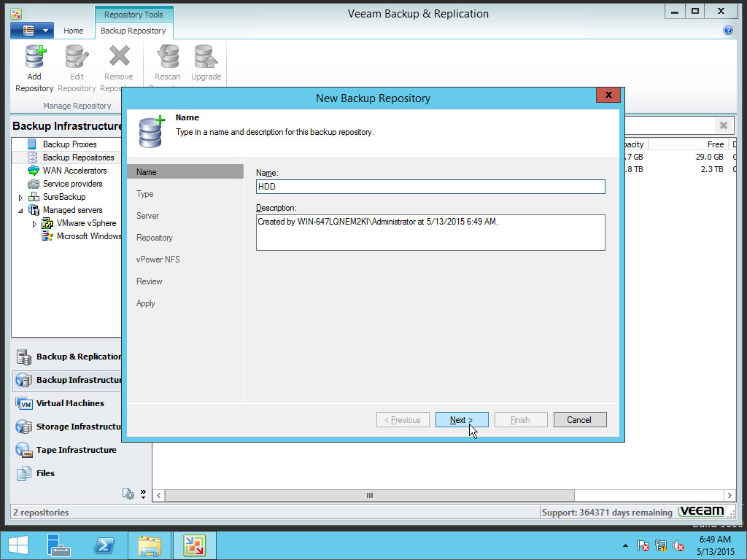This screenshot has width=747, height=560.
Task: Click the repository Name input field
Action: coord(430,187)
